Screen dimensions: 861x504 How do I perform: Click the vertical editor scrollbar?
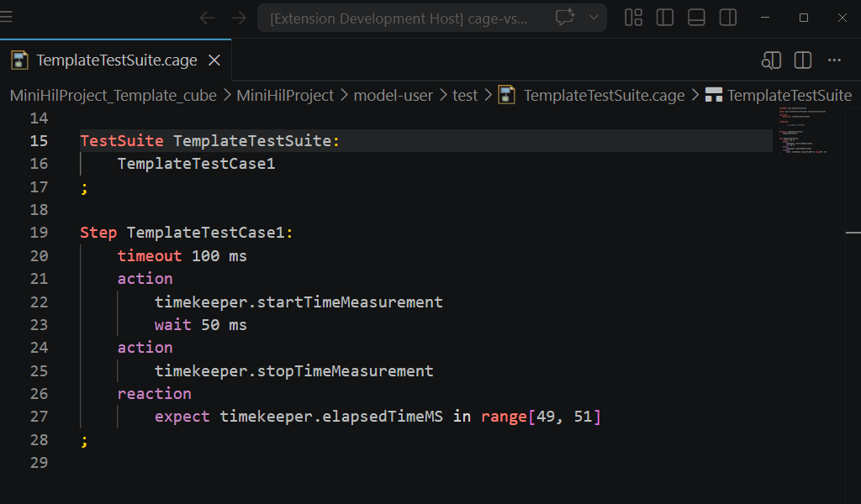(x=853, y=305)
